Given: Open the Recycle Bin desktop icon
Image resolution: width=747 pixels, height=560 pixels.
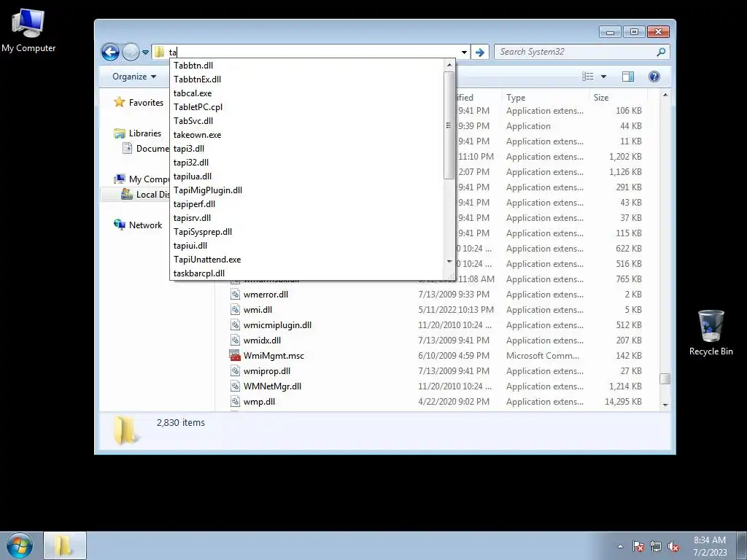Looking at the screenshot, I should [711, 332].
